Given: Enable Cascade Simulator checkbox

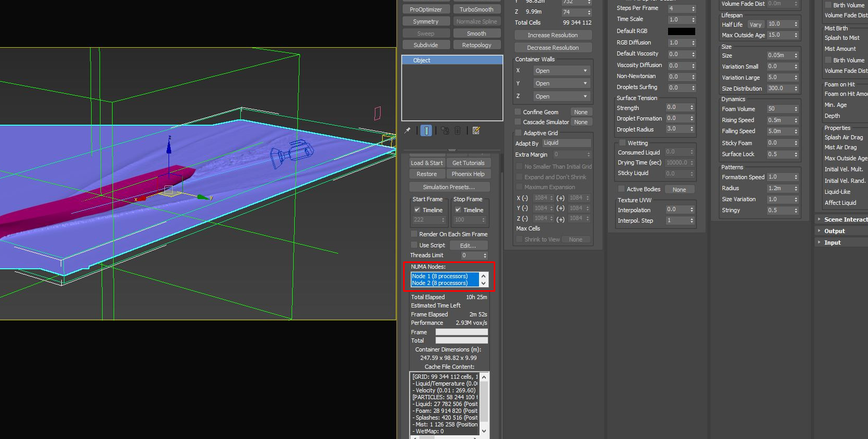Looking at the screenshot, I should (518, 122).
